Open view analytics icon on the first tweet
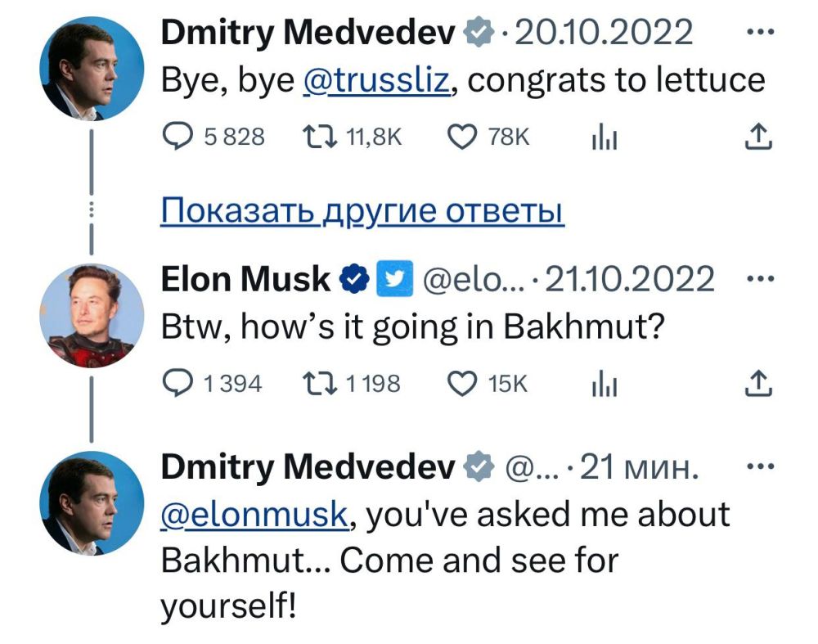This screenshot has width=818, height=644. (605, 137)
